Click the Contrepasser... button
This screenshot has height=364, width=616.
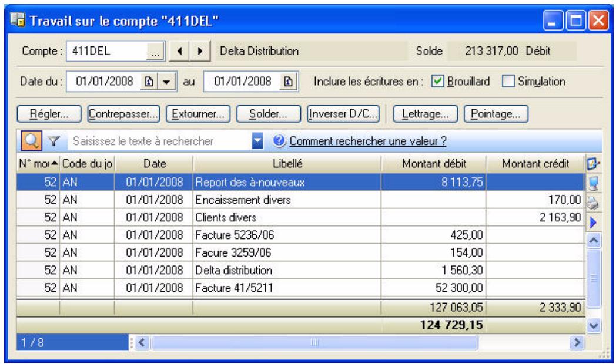(123, 114)
